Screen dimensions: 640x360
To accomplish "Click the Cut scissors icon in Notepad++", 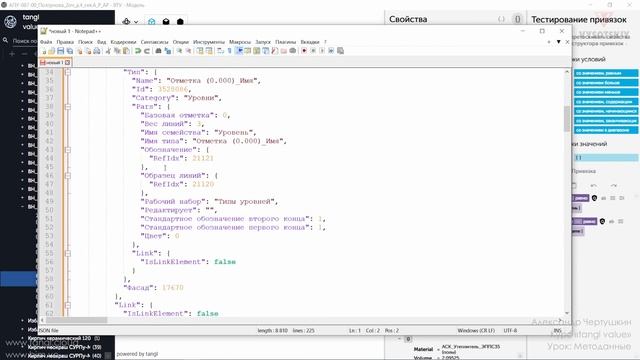I will click(x=108, y=51).
